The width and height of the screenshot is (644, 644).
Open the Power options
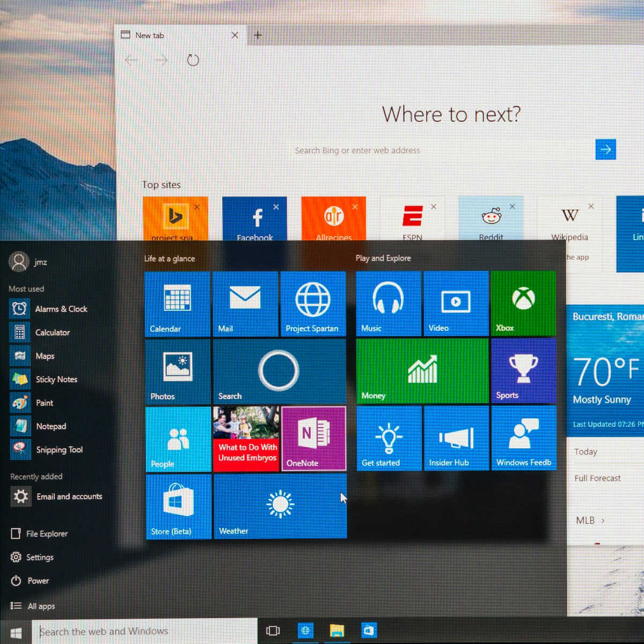click(x=30, y=581)
